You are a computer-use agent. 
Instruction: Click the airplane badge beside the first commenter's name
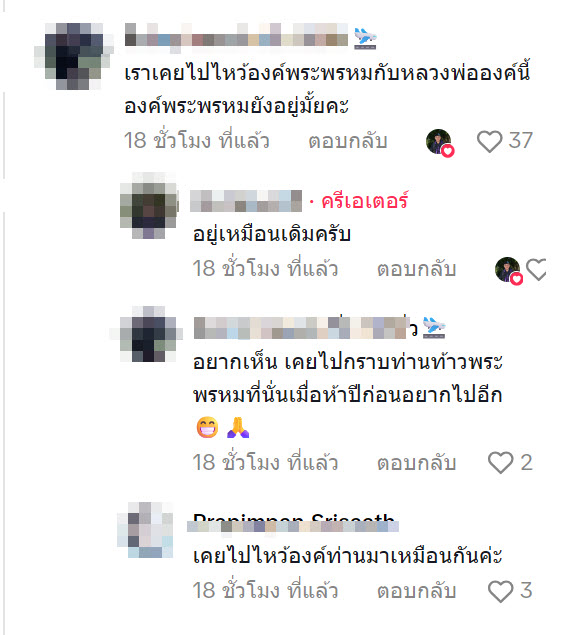click(x=365, y=38)
